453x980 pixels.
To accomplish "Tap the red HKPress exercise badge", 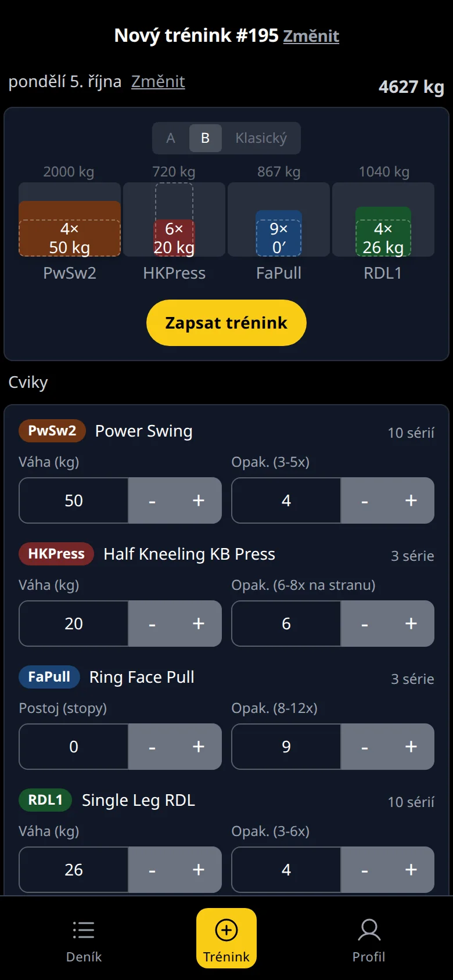I will pyautogui.click(x=56, y=554).
